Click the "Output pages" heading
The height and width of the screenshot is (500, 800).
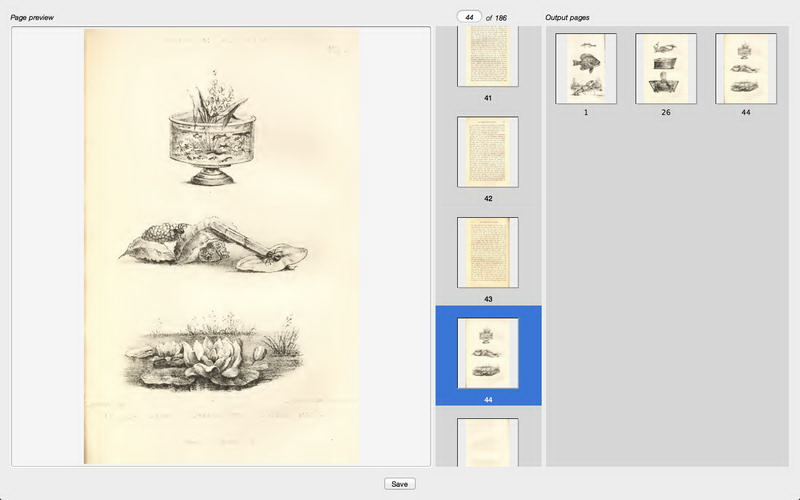(x=567, y=18)
